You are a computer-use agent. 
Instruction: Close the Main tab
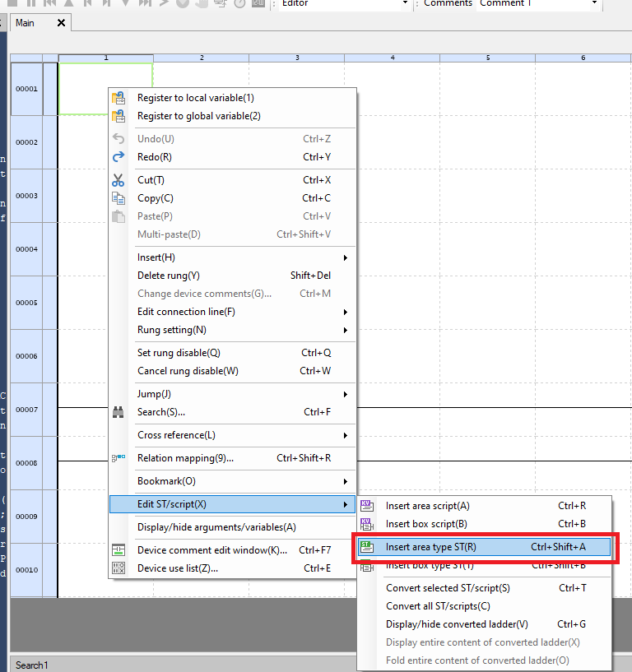click(61, 23)
